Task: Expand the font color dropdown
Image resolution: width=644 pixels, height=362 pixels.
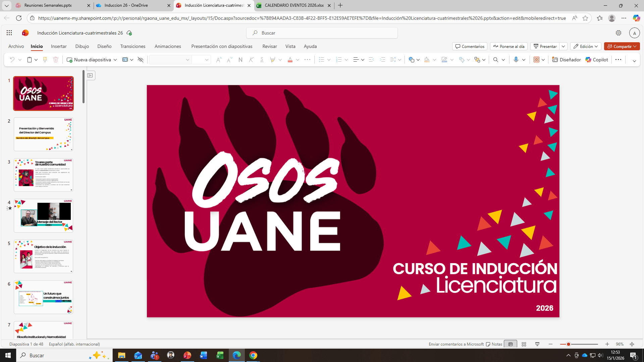Action: pos(298,59)
